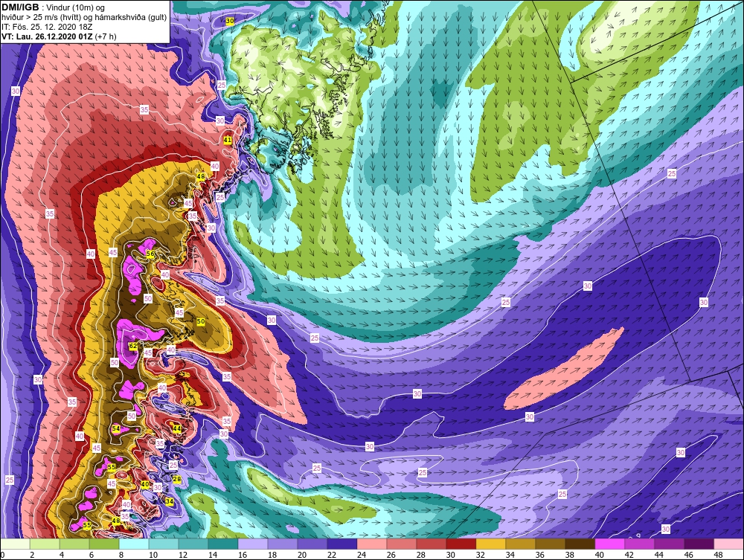Screen dimensions: 744x560
Task: Select legend swatch between 22 and 24
Action: click(x=342, y=544)
